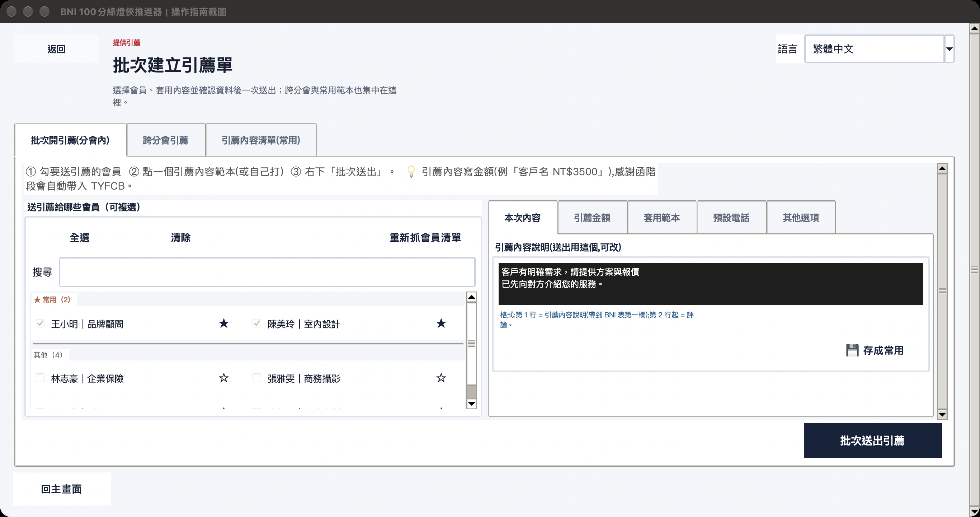980x517 pixels.
Task: Select the 本次內容 tab
Action: click(523, 218)
